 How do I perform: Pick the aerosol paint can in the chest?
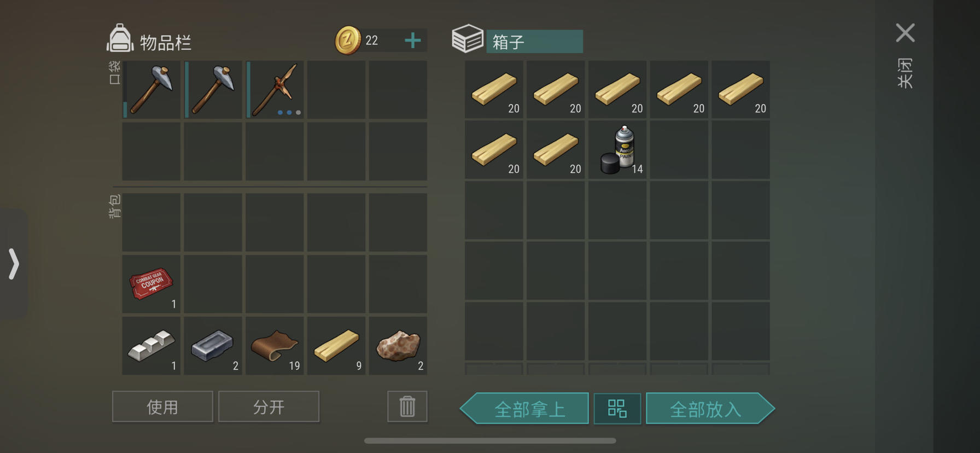pos(617,150)
